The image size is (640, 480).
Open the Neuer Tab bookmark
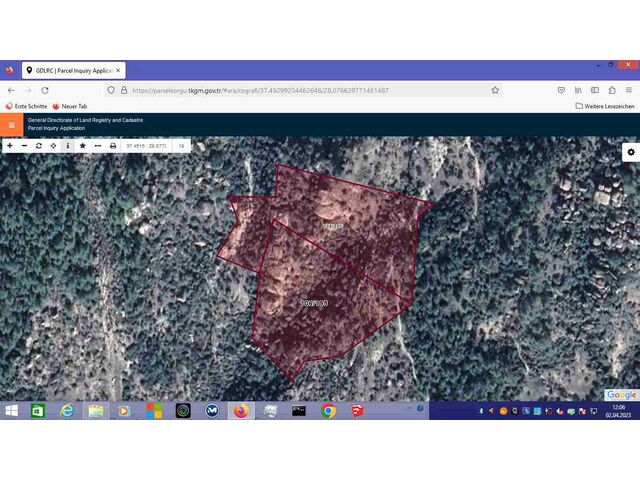coord(72,106)
